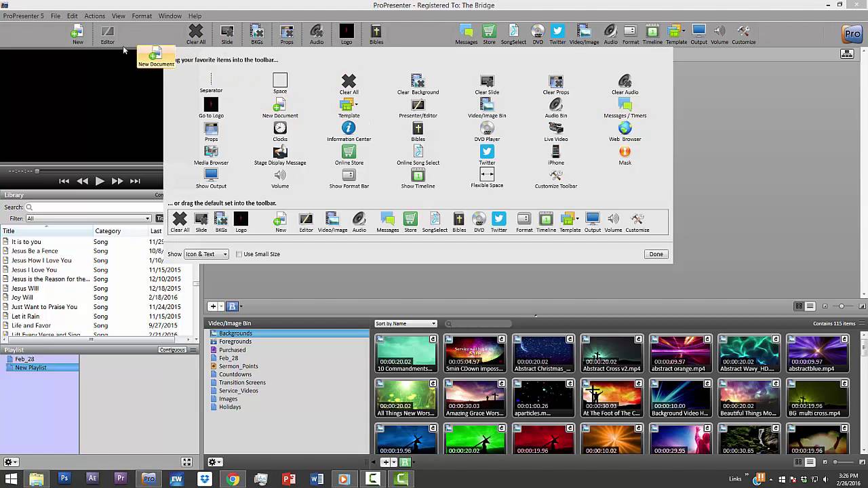Click the Twitter icon in the top toolbar
868x488 pixels.
point(557,35)
